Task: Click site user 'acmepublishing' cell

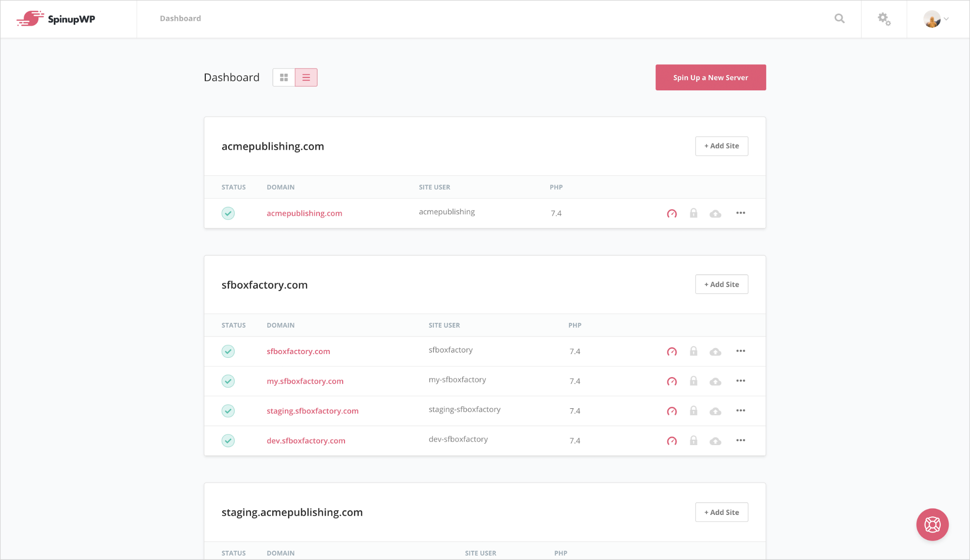Action: 447,212
